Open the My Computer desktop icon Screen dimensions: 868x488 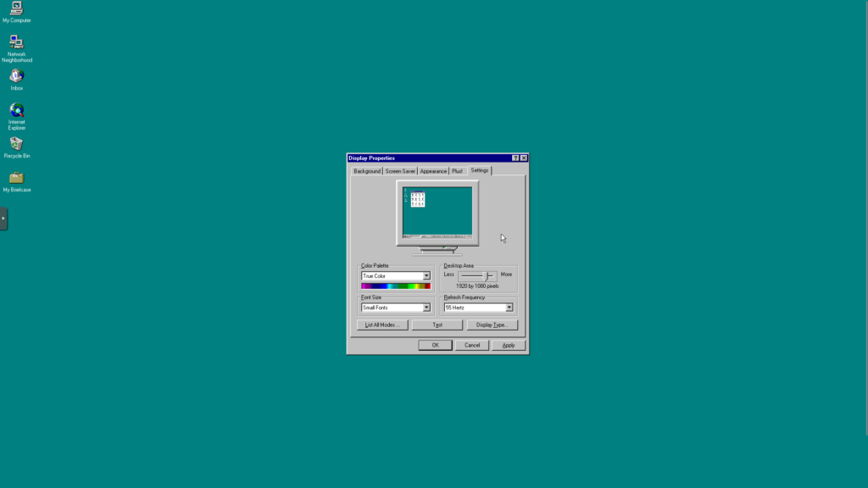click(16, 9)
